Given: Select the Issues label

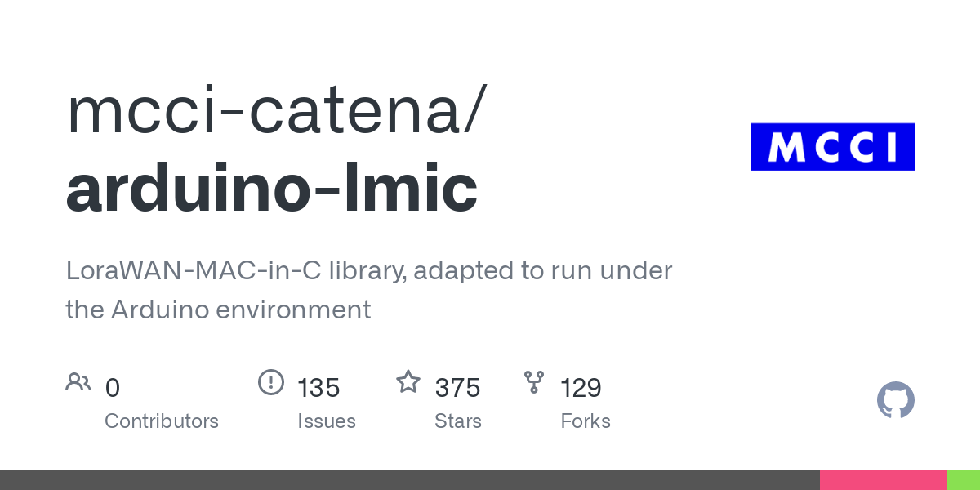Looking at the screenshot, I should point(327,421).
